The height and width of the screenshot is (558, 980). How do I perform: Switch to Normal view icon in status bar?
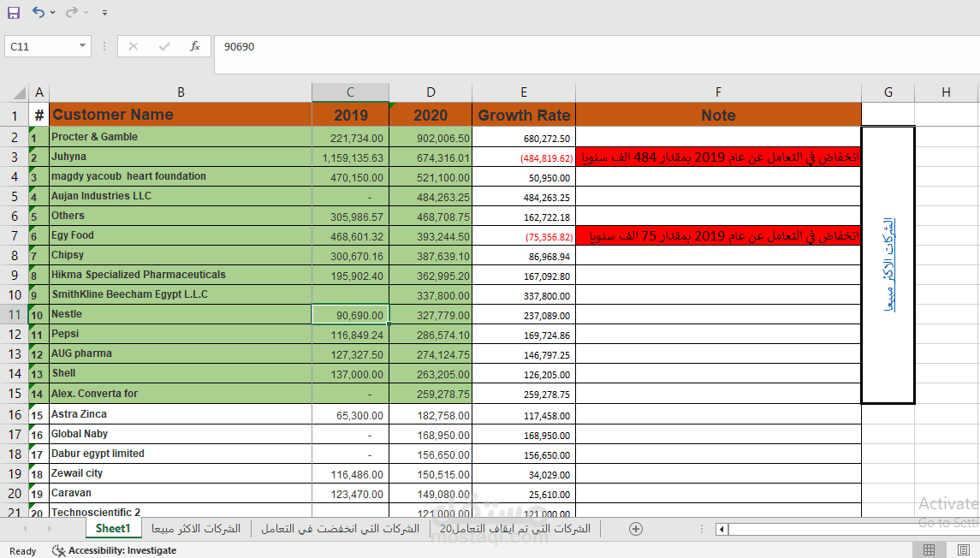(930, 550)
